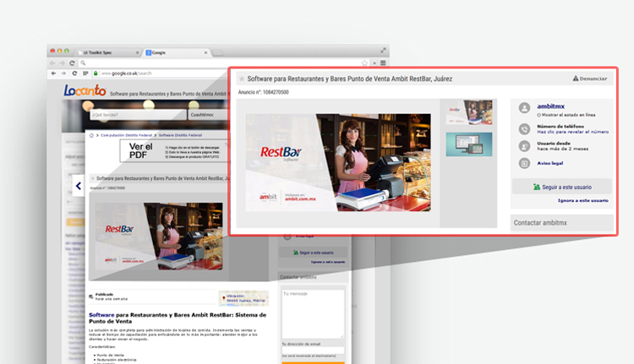Open a new tab beside the Google tab

click(217, 53)
